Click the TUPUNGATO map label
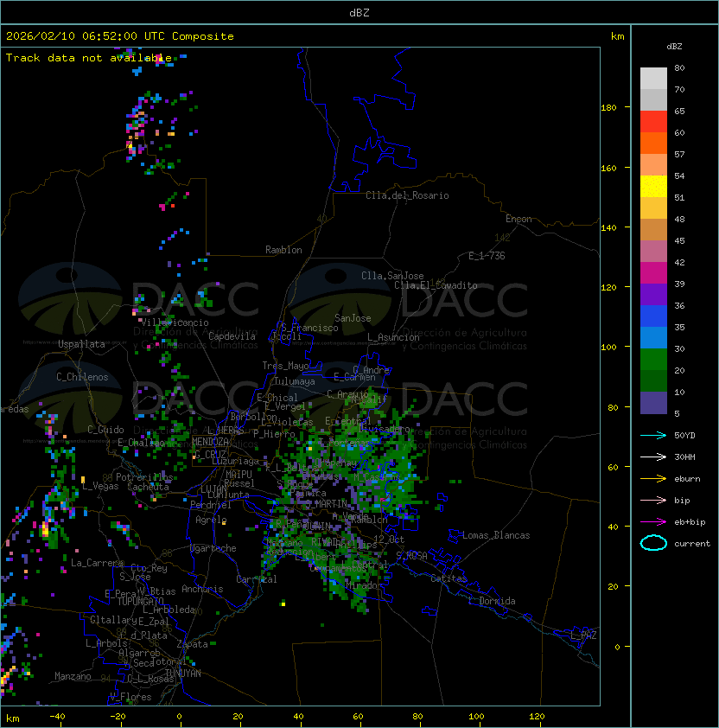 point(140,601)
